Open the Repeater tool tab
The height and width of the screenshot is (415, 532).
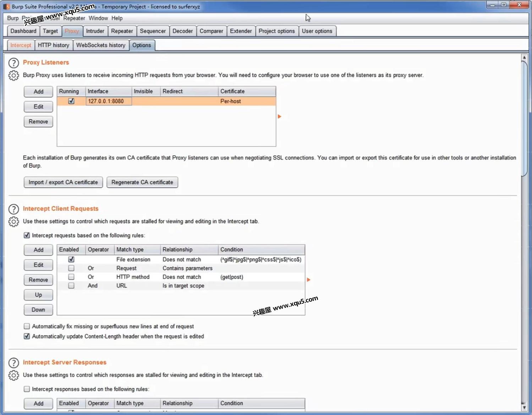point(122,31)
